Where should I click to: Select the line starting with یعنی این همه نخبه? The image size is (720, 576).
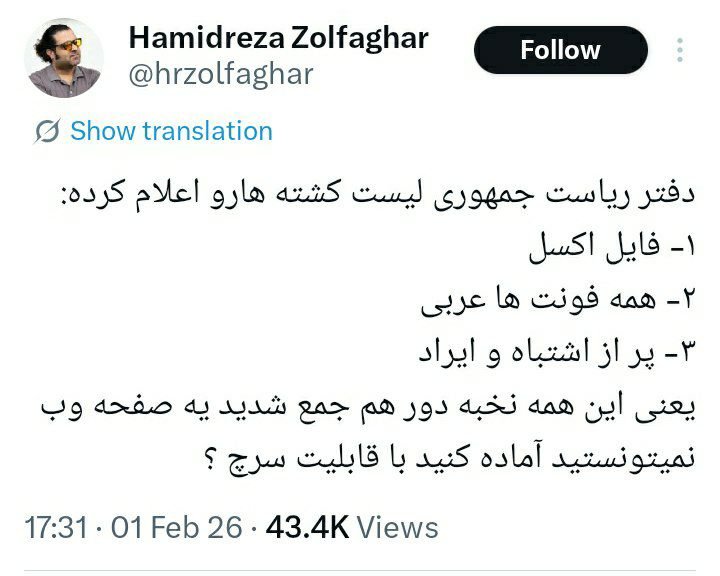(x=368, y=407)
